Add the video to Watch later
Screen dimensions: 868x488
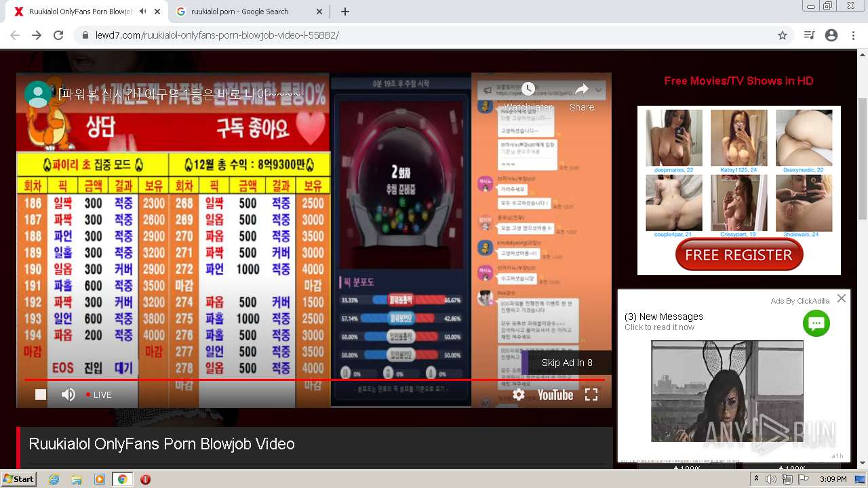click(528, 97)
